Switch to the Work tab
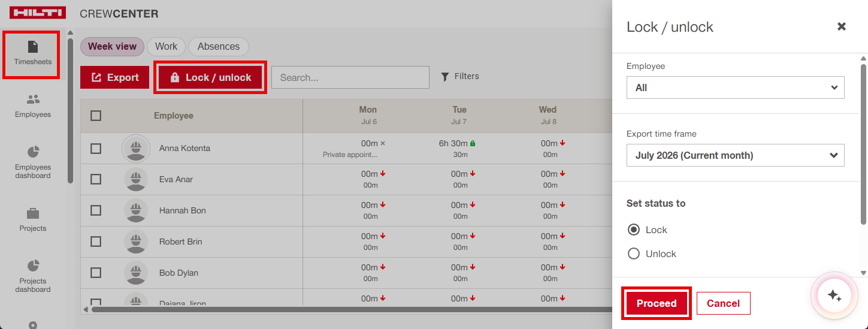 166,46
